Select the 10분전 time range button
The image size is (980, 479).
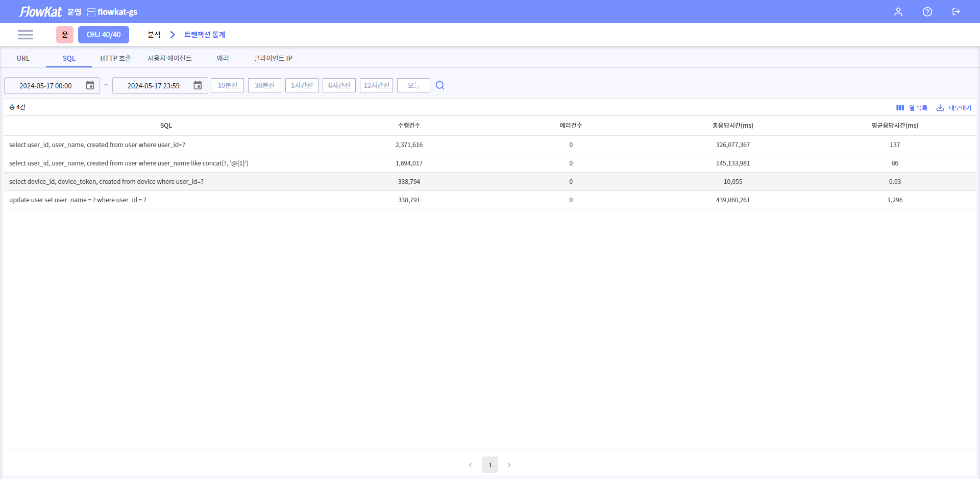coord(227,85)
